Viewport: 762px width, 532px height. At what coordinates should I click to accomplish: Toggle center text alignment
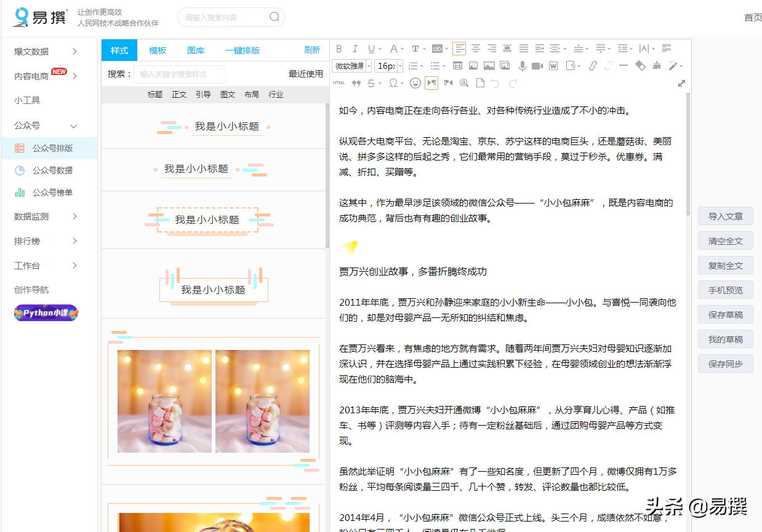click(x=476, y=49)
